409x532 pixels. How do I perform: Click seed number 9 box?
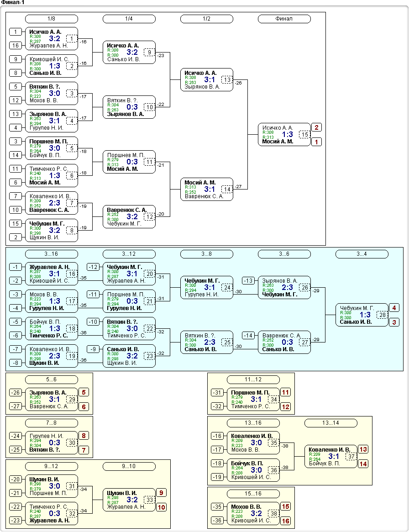(x=15, y=59)
